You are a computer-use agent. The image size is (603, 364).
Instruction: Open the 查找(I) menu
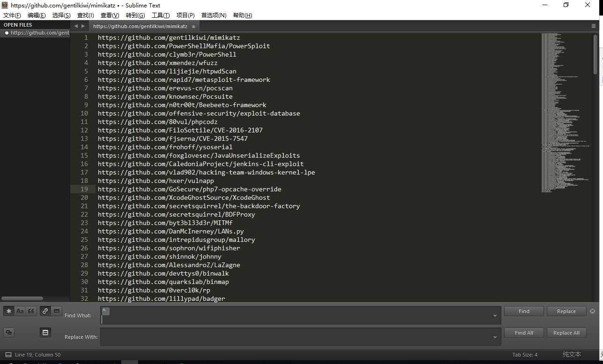[85, 15]
